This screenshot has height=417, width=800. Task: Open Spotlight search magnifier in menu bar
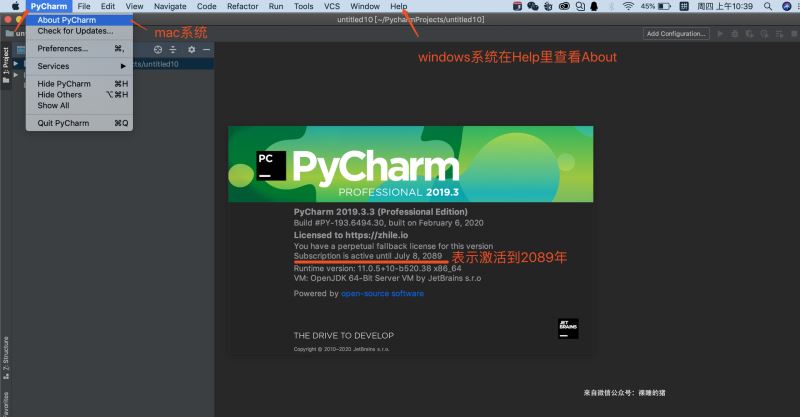767,6
